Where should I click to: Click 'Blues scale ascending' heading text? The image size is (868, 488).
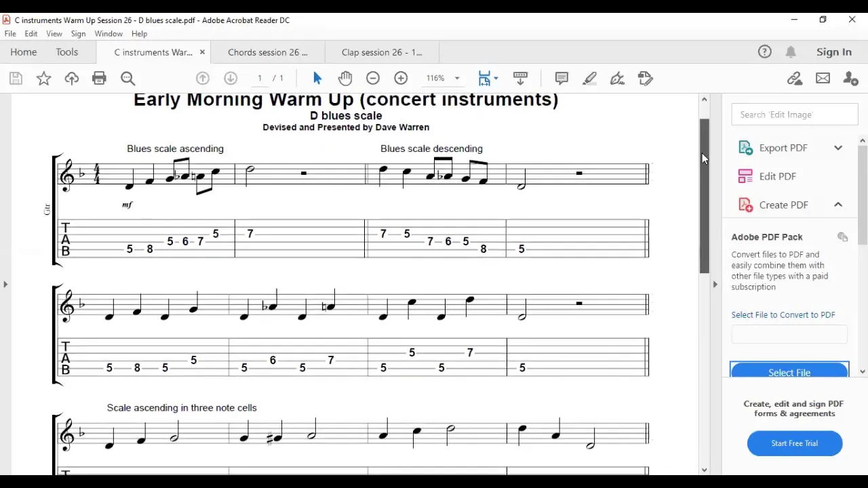[x=175, y=148]
